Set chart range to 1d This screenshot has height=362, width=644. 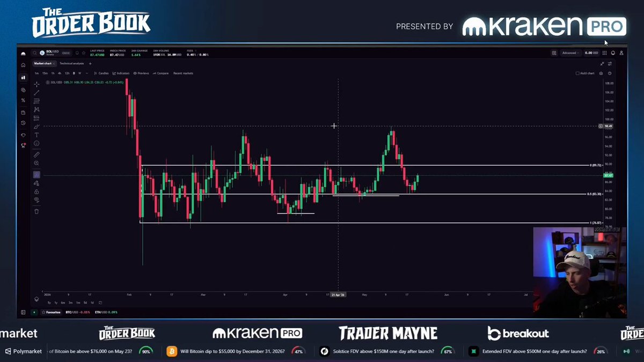92,302
